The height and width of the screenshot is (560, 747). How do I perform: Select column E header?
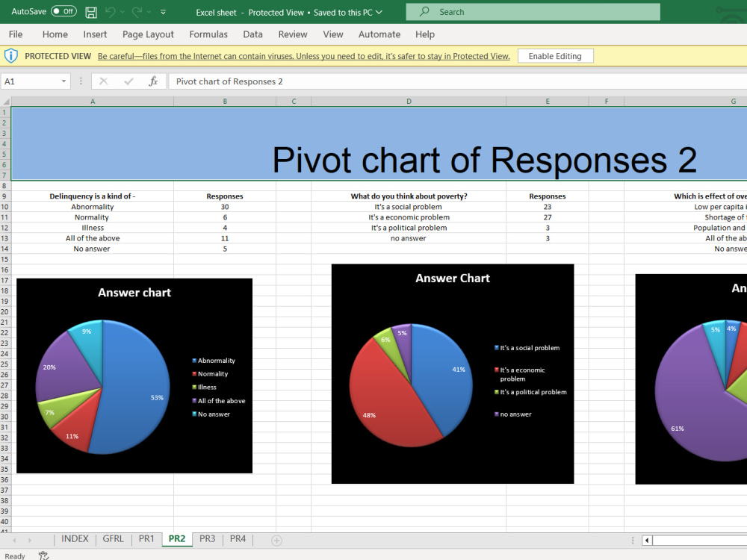click(548, 102)
